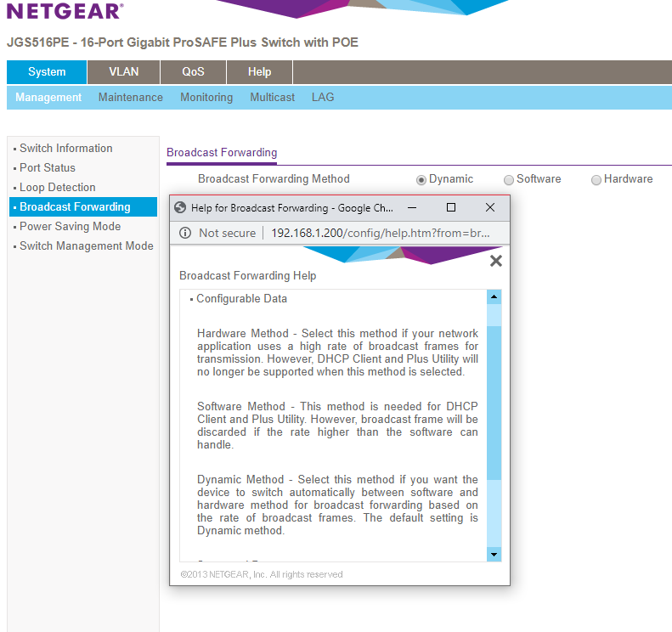Click the Software Method help paragraph
This screenshot has height=632, width=672.
pyautogui.click(x=338, y=426)
